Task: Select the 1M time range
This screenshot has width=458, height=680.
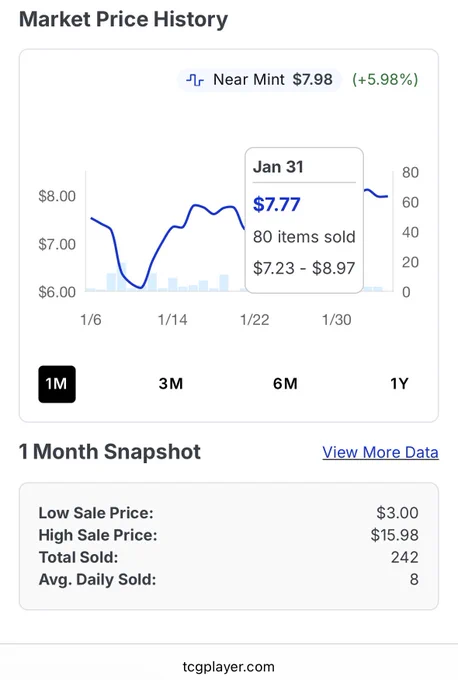Action: coord(57,384)
